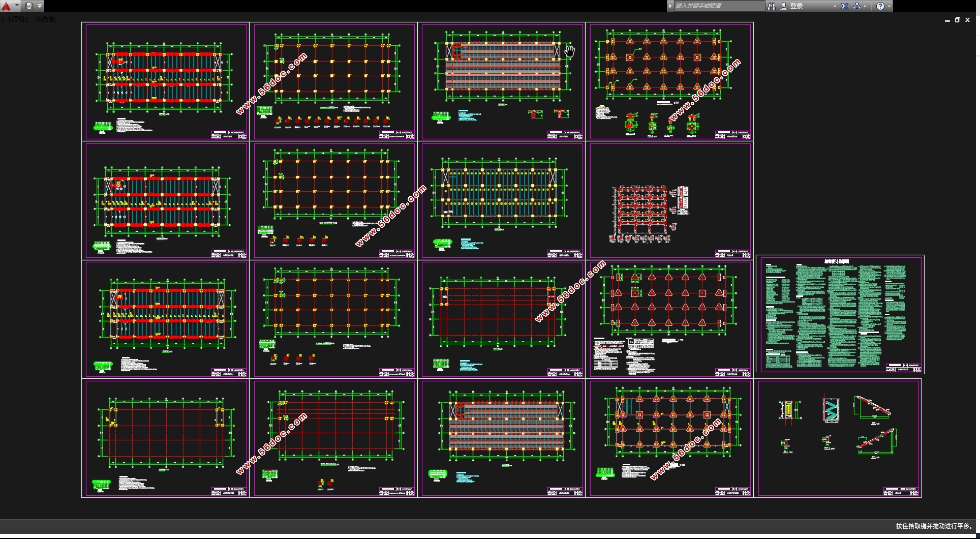Click the triangular stay connected icon
The image size is (980, 539).
tap(857, 6)
